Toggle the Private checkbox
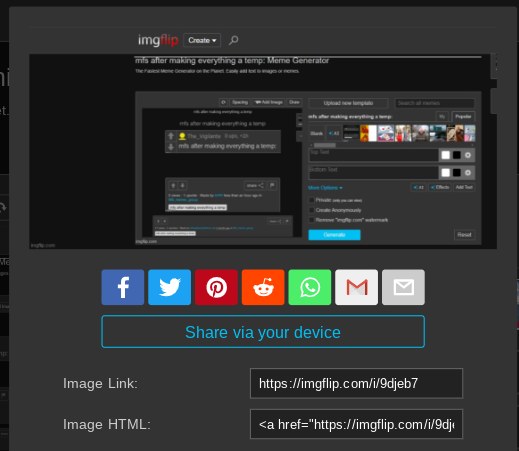This screenshot has width=519, height=451. (x=311, y=200)
